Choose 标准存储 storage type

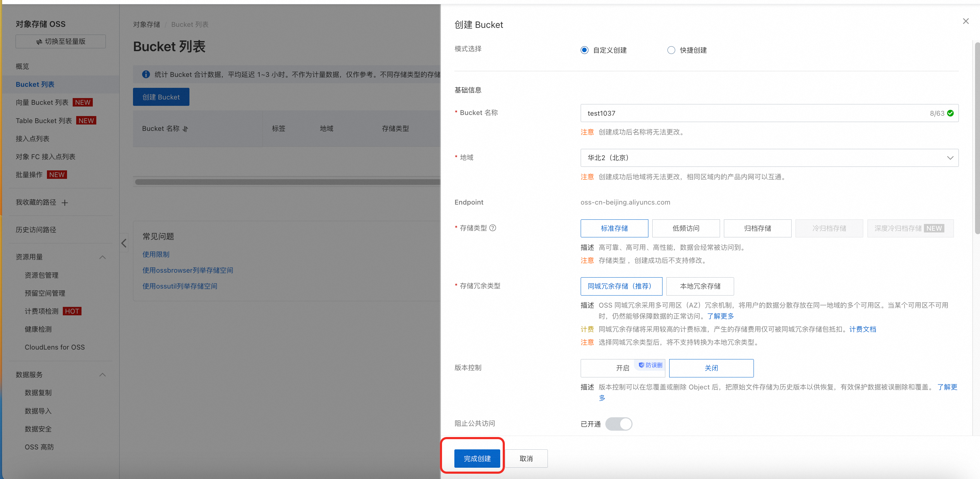coord(615,228)
